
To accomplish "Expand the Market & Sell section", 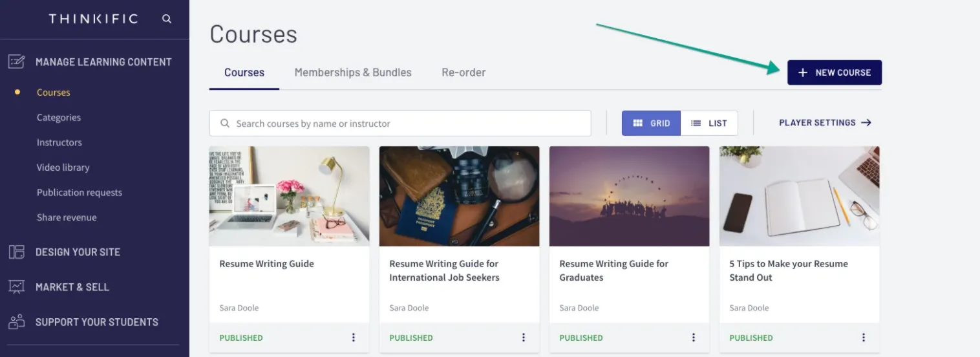I will coord(72,287).
